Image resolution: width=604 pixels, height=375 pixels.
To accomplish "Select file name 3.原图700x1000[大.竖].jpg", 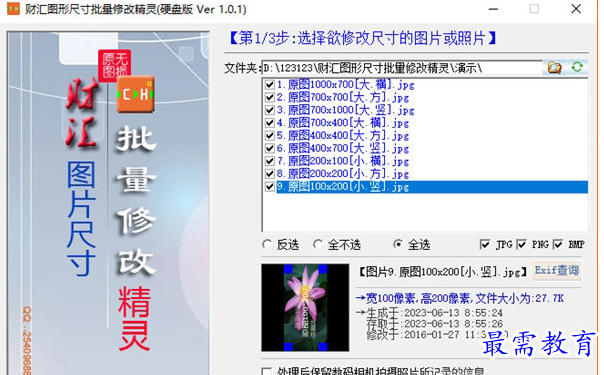I will (x=346, y=110).
